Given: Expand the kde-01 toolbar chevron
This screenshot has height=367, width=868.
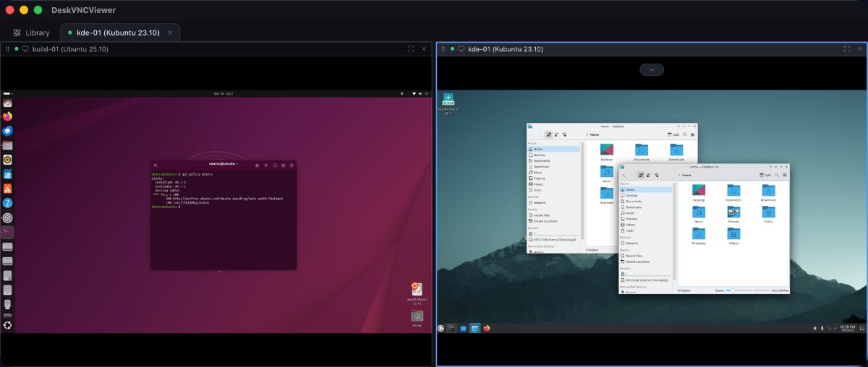Looking at the screenshot, I should 652,70.
